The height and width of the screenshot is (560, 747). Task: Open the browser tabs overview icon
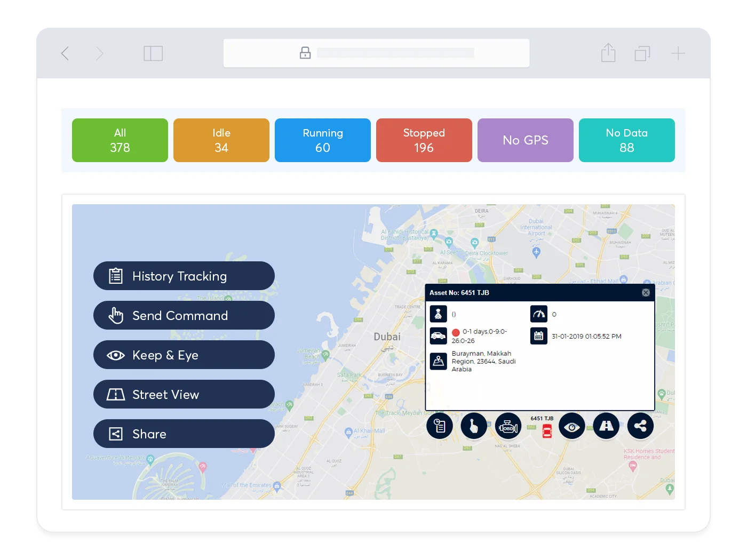(x=642, y=53)
